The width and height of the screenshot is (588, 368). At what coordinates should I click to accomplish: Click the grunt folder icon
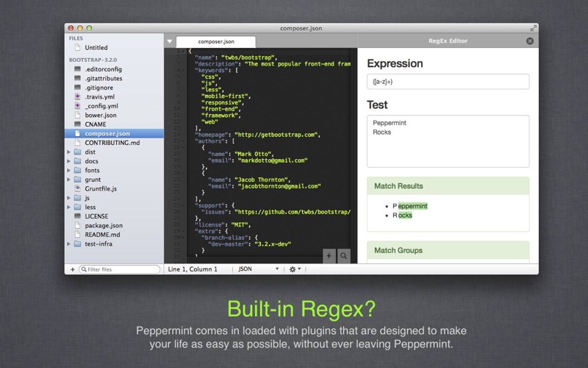tap(78, 180)
